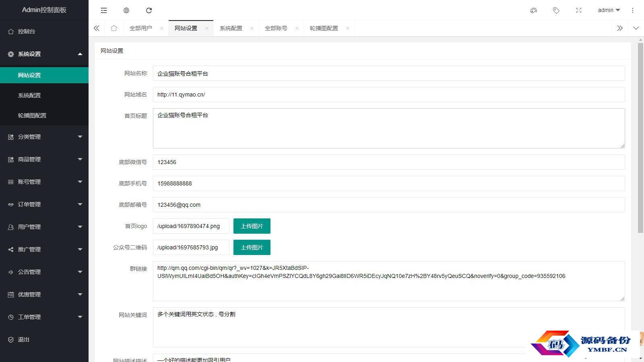644x362 pixels.
Task: Open the vertical three-dot more menu
Action: coord(633,10)
